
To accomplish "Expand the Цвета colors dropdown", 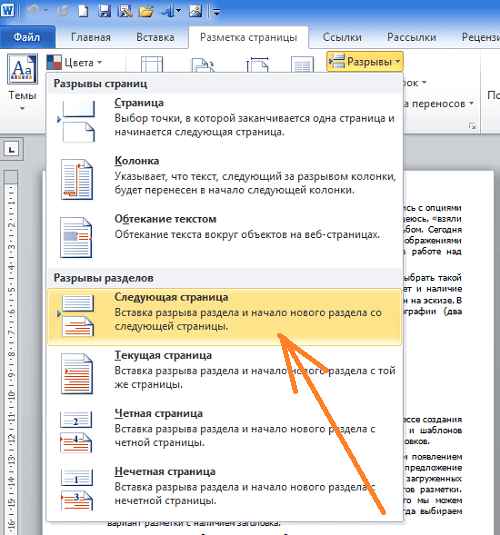I will [74, 62].
